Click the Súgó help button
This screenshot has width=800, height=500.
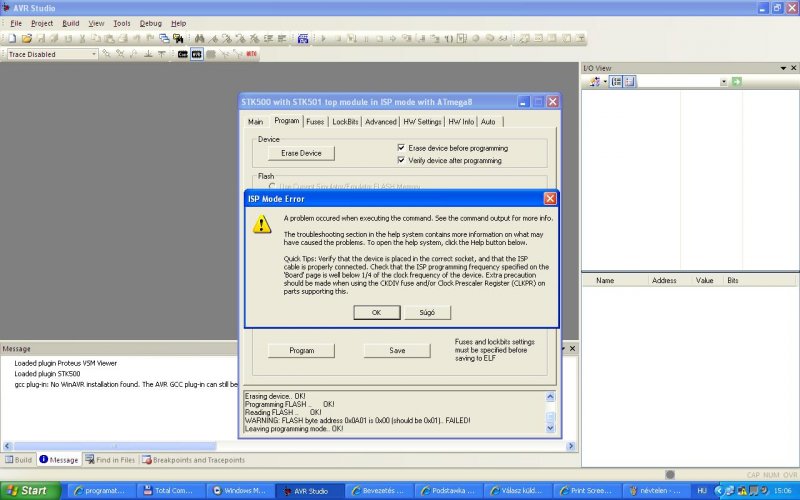pos(427,312)
